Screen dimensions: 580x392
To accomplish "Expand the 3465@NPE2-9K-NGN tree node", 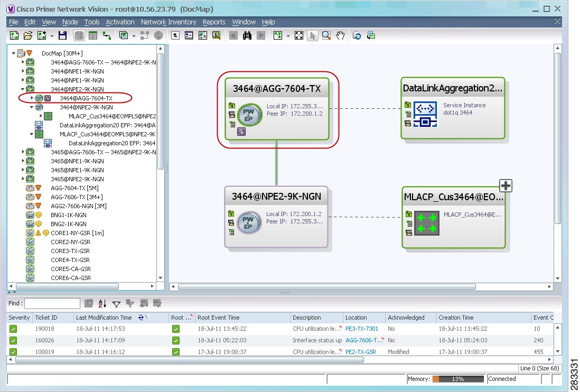I will coord(23,179).
